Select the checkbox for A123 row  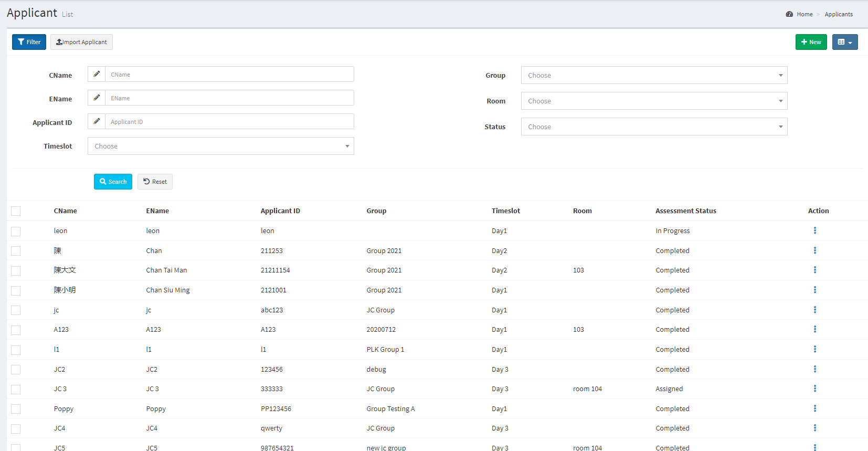point(16,330)
